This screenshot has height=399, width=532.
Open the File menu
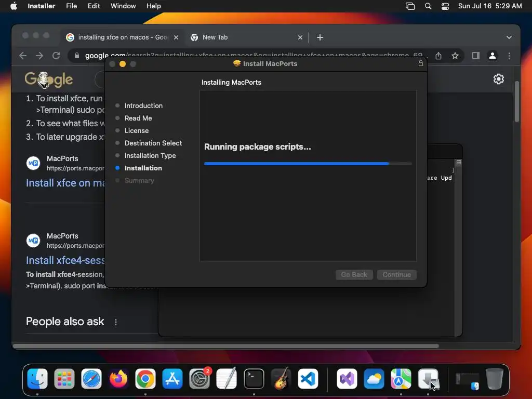[x=71, y=6]
